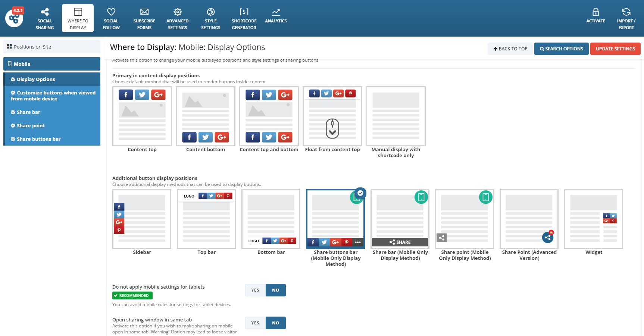The height and width of the screenshot is (336, 644).
Task: Switch to the Where to Display tab
Action: click(78, 19)
